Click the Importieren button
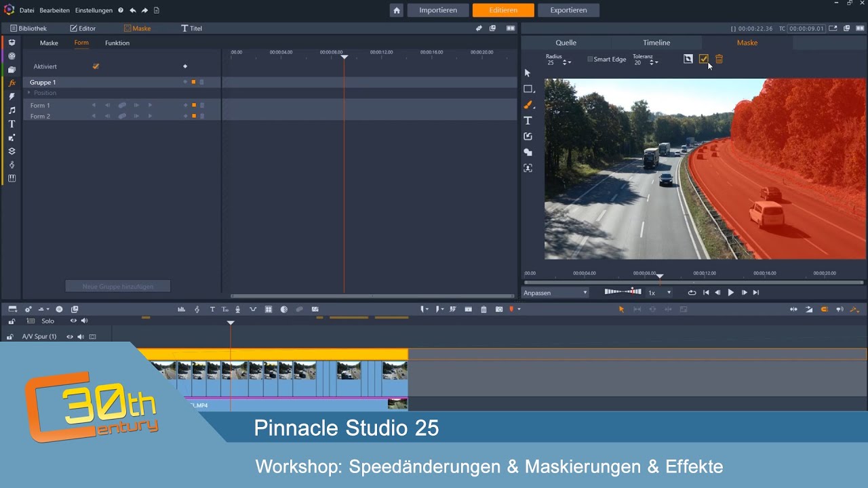The image size is (868, 488). (438, 10)
